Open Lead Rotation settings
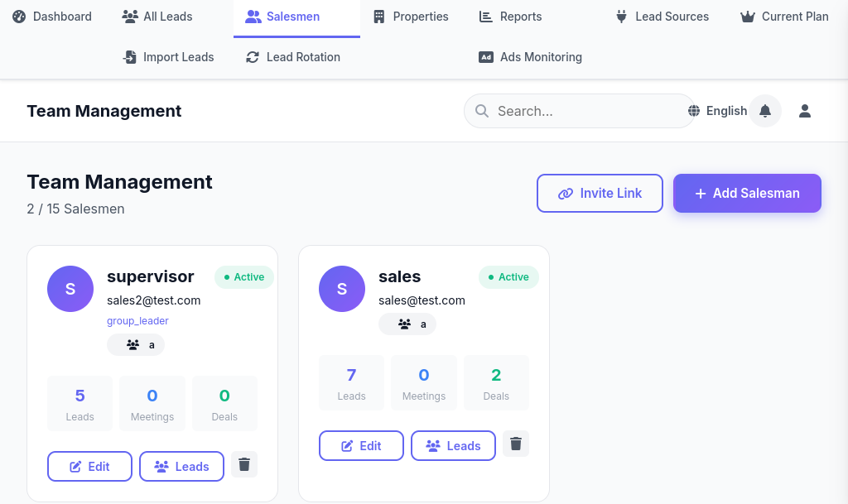Screen dimensions: 848x504 293,57
